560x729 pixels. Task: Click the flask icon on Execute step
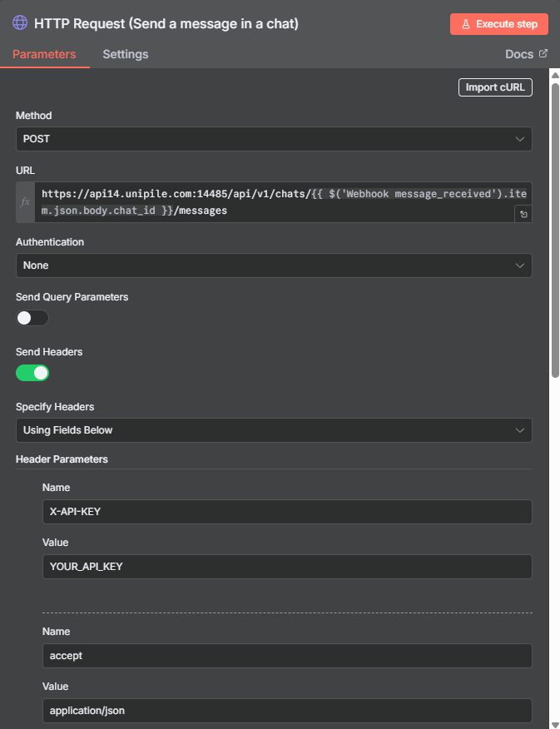click(x=466, y=24)
